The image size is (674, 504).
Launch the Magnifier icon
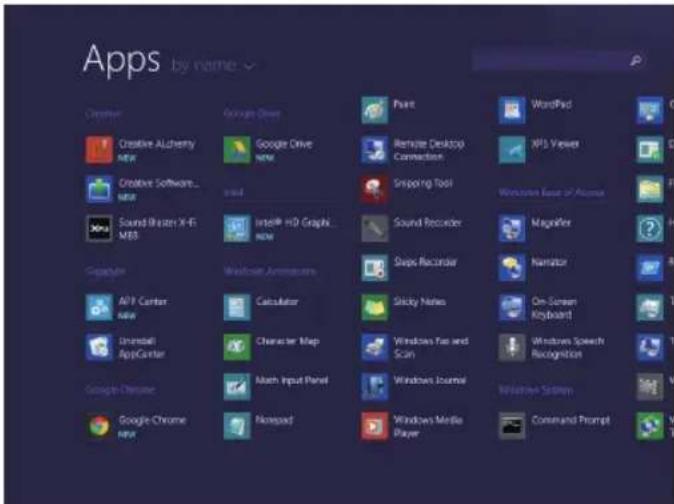[x=512, y=229]
